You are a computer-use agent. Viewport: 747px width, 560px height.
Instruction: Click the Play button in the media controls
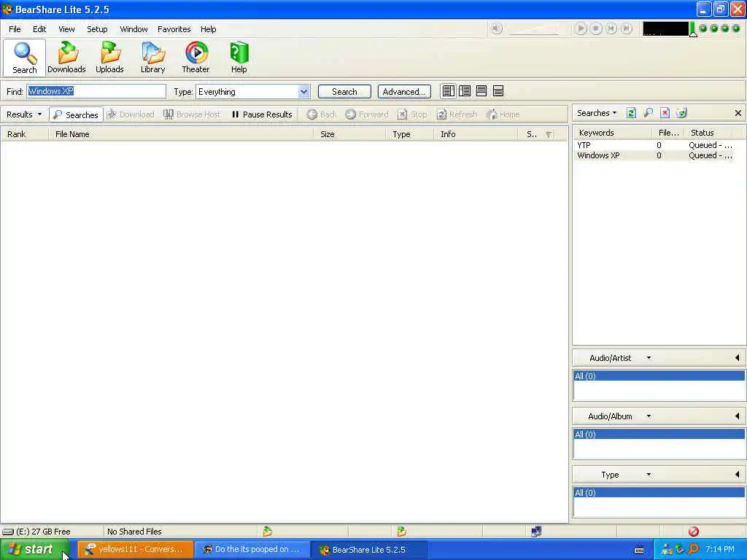point(581,28)
